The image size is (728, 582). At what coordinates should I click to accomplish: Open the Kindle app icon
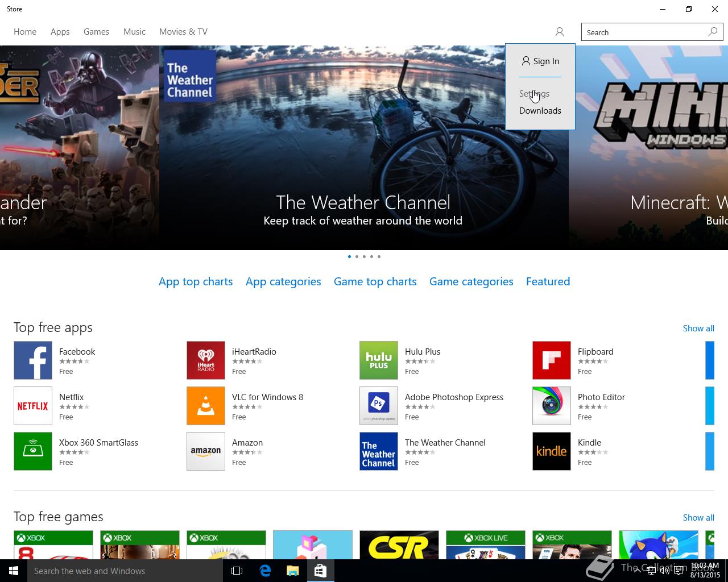pyautogui.click(x=552, y=451)
